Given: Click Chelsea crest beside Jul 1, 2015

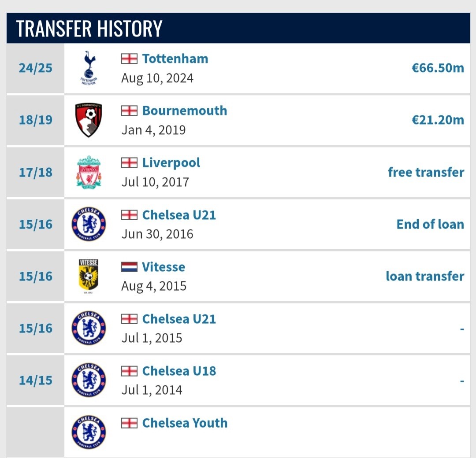Looking at the screenshot, I should [89, 328].
